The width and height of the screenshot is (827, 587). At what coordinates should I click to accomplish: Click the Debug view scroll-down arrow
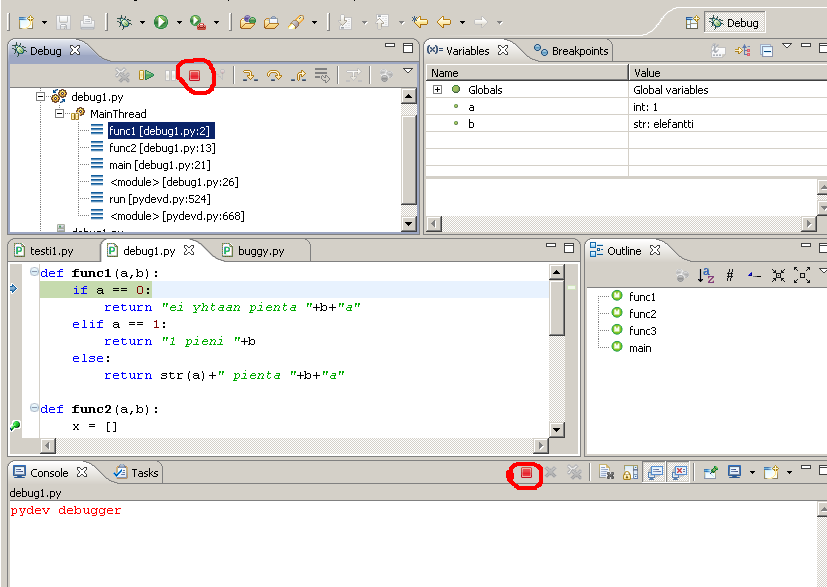409,223
